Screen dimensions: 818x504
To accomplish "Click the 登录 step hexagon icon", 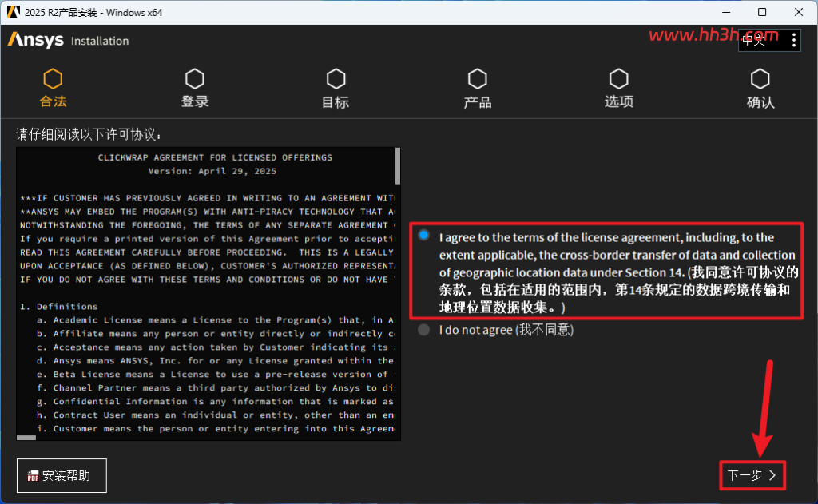I will [x=195, y=79].
